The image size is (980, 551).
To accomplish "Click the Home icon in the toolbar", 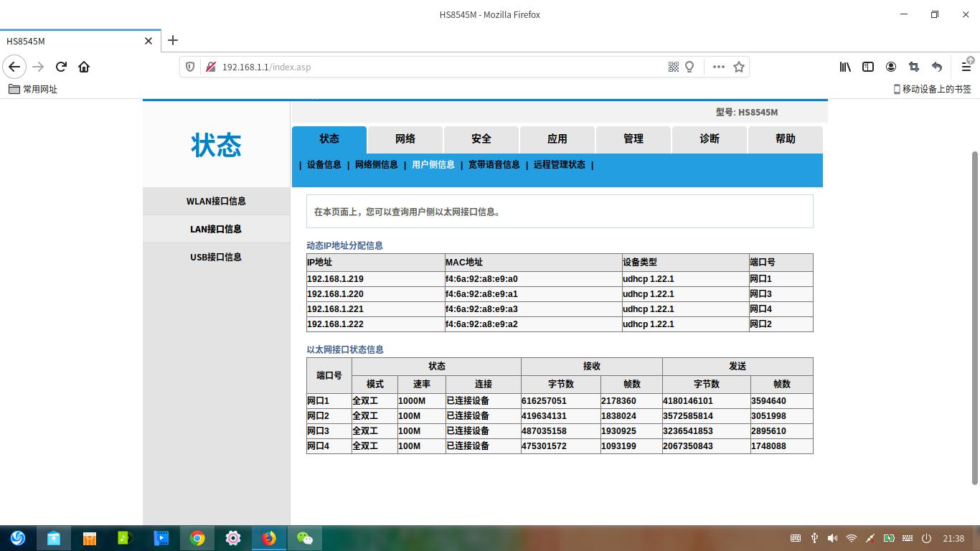I will click(x=84, y=67).
